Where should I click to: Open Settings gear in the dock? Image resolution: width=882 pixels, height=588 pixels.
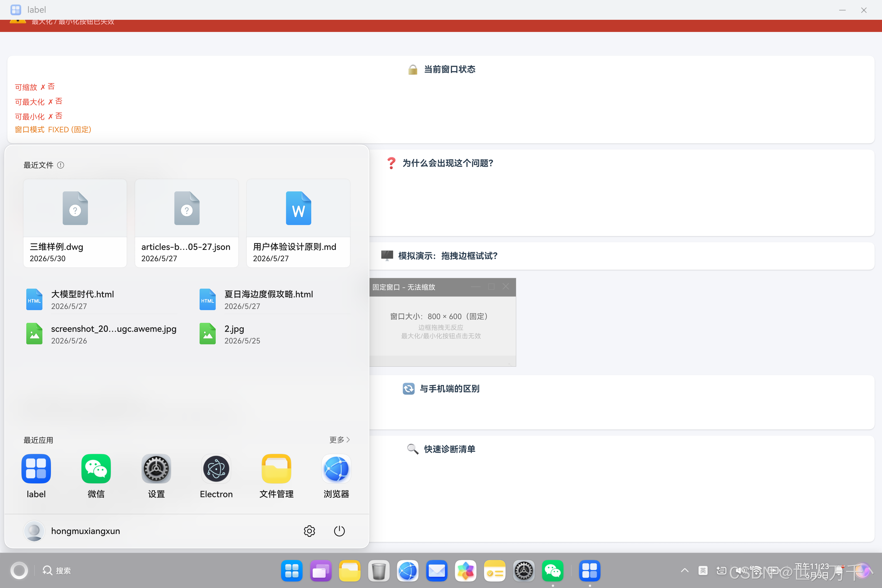click(x=524, y=570)
